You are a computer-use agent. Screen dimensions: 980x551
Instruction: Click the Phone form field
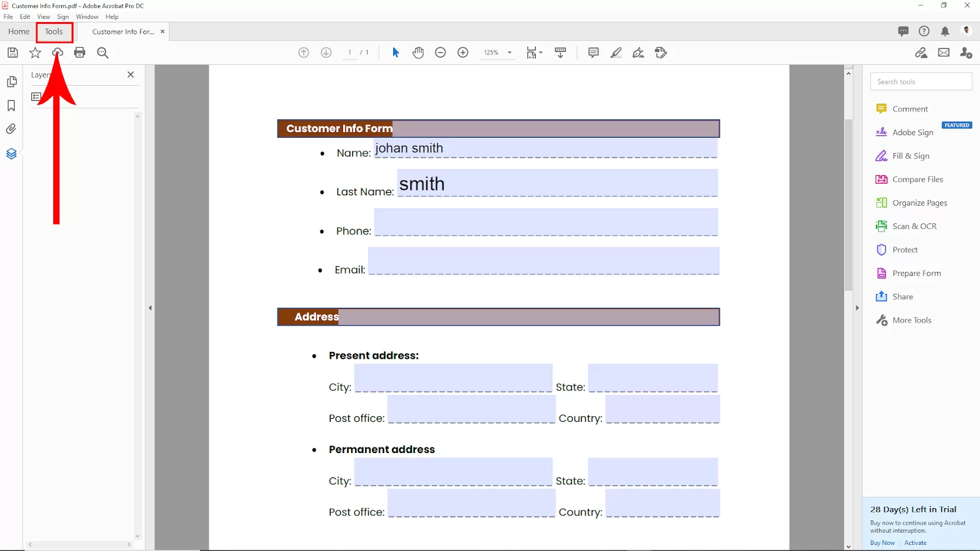546,222
